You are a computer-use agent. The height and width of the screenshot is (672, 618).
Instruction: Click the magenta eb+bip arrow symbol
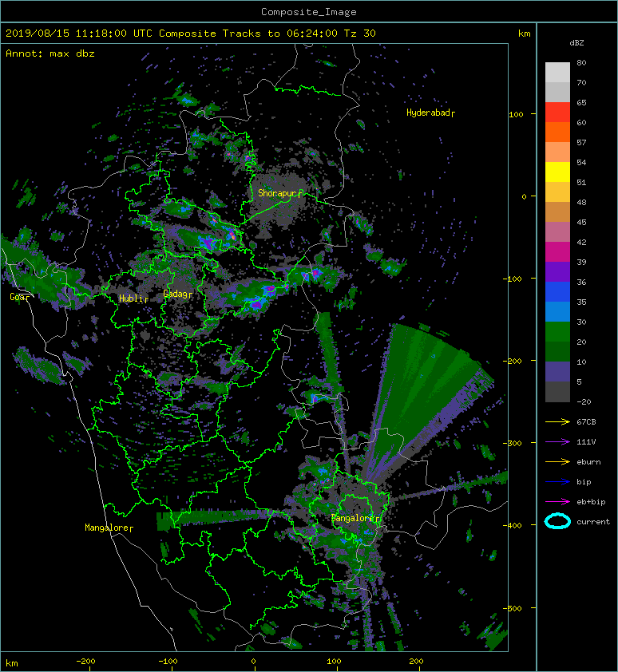[x=557, y=501]
